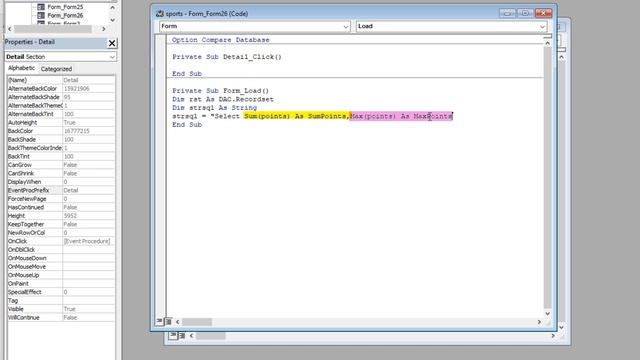The height and width of the screenshot is (360, 640).
Task: Open the Load procedure dropdown
Action: 542,27
